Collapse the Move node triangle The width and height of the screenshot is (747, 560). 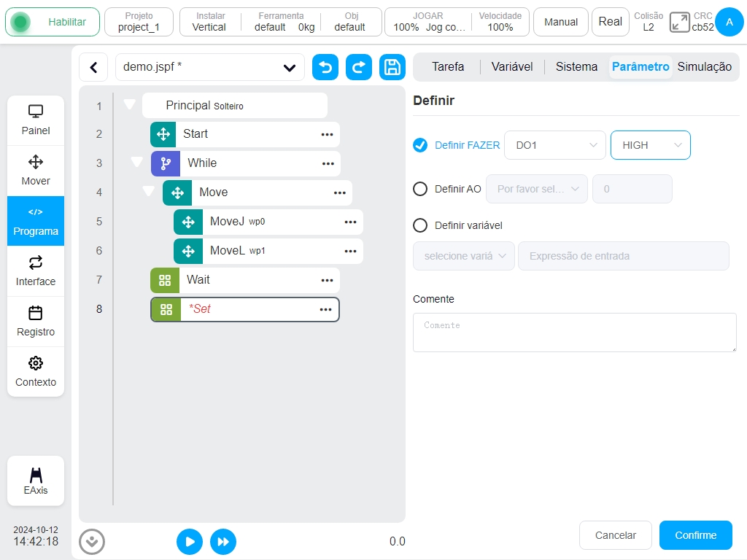pyautogui.click(x=149, y=191)
